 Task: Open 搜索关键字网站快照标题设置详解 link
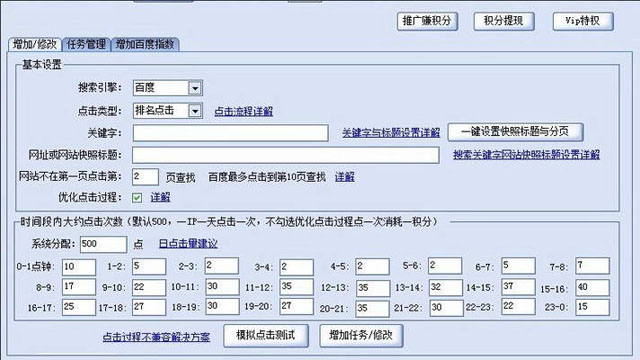[527, 155]
